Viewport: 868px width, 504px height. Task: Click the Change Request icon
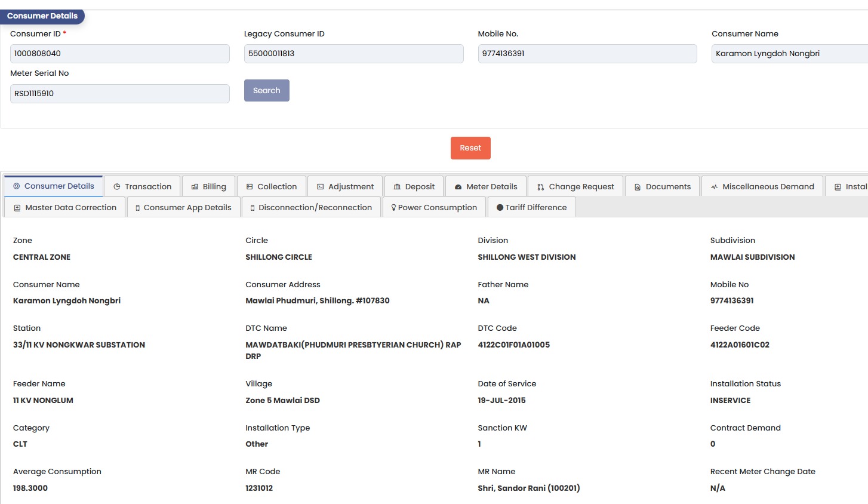(x=540, y=187)
